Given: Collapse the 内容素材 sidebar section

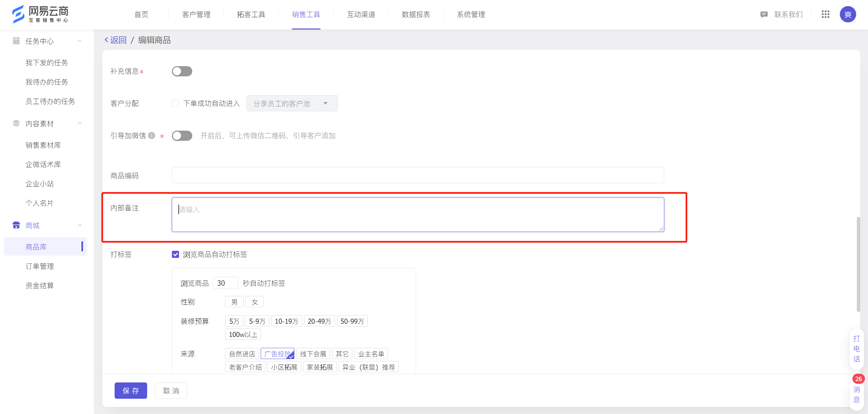Looking at the screenshot, I should [80, 124].
